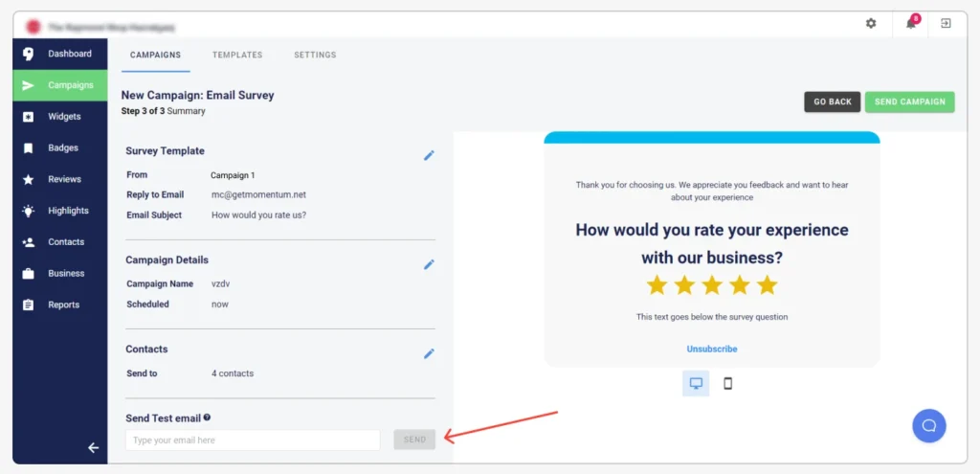Click the fifth star in survey preview
This screenshot has height=474, width=980.
click(768, 285)
